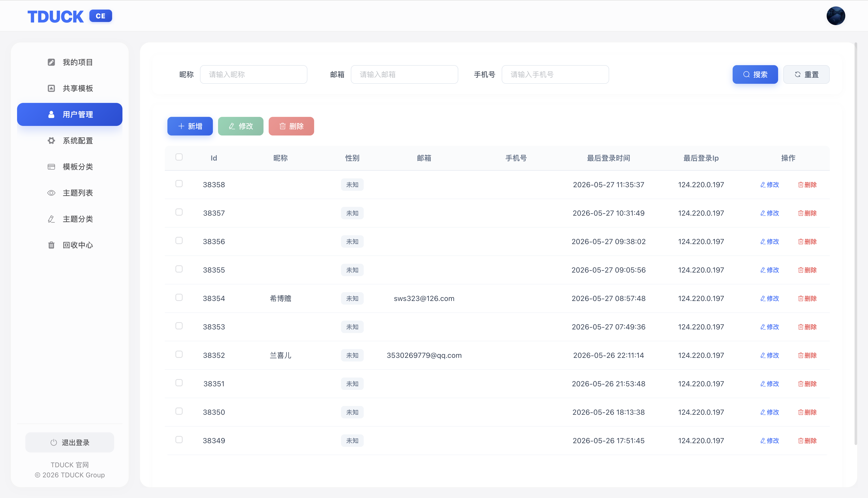868x498 pixels.
Task: Select checkbox for row 38352
Action: [179, 354]
